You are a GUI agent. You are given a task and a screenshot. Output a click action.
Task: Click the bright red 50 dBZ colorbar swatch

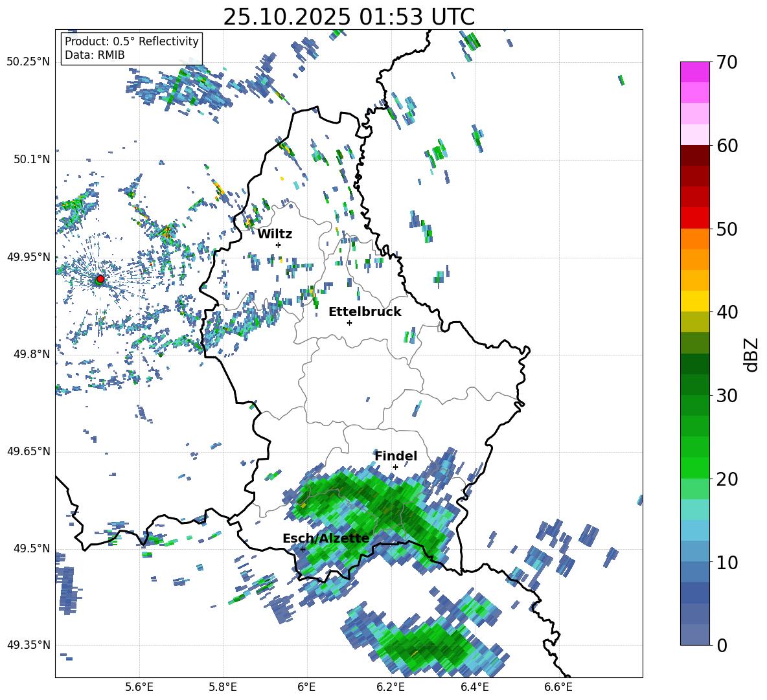pyautogui.click(x=695, y=218)
